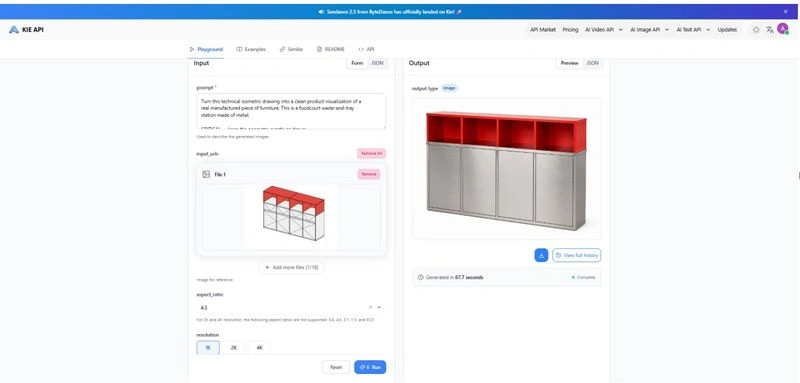
Task: Click the isometric drawing input thumbnail
Action: (x=291, y=217)
